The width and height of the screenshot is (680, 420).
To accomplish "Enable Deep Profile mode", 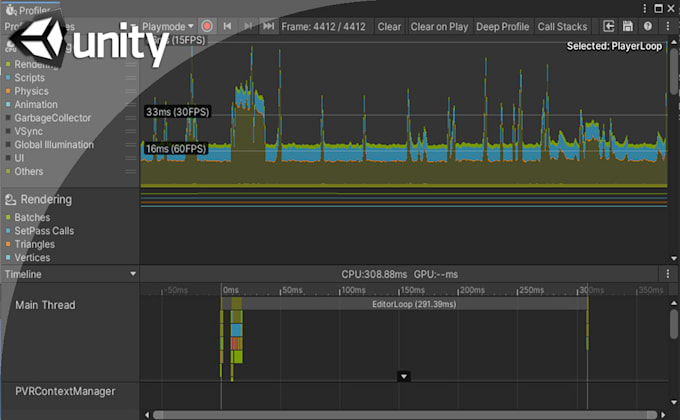I will tap(503, 27).
